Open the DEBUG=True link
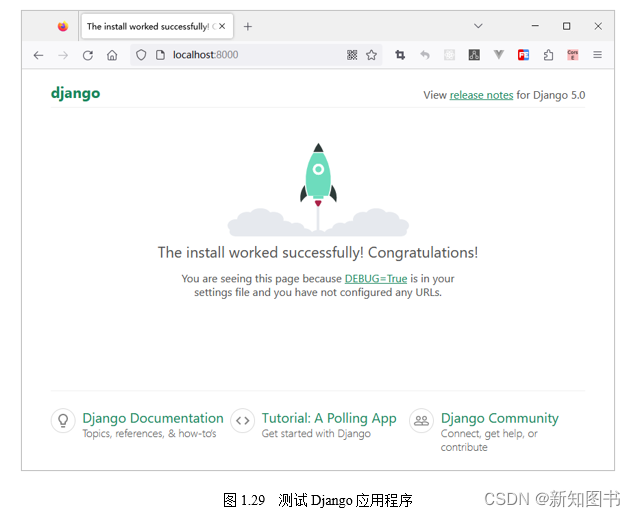This screenshot has height=517, width=635. pyautogui.click(x=376, y=279)
